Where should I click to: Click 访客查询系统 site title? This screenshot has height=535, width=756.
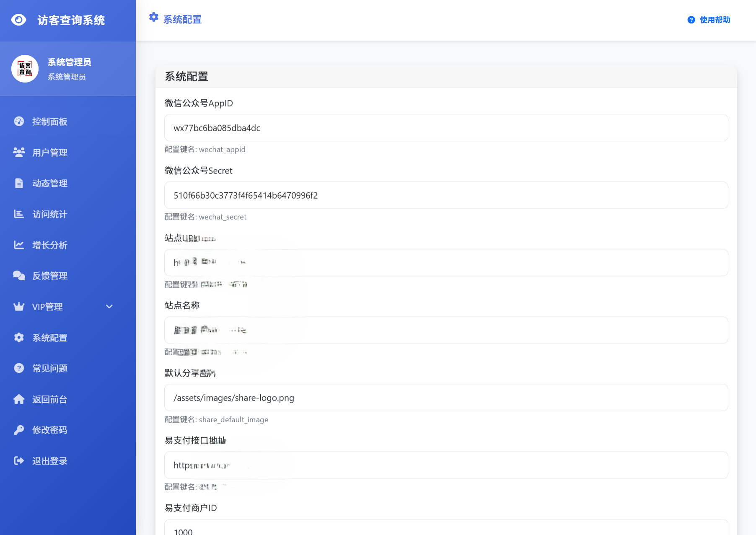[x=71, y=20]
